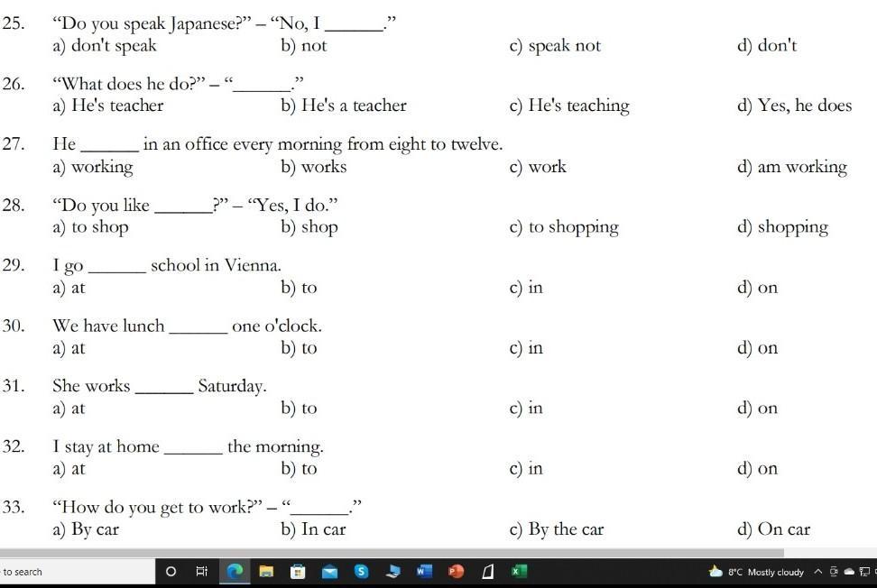Click the Cortana circle icon
877x588 pixels.
[171, 571]
